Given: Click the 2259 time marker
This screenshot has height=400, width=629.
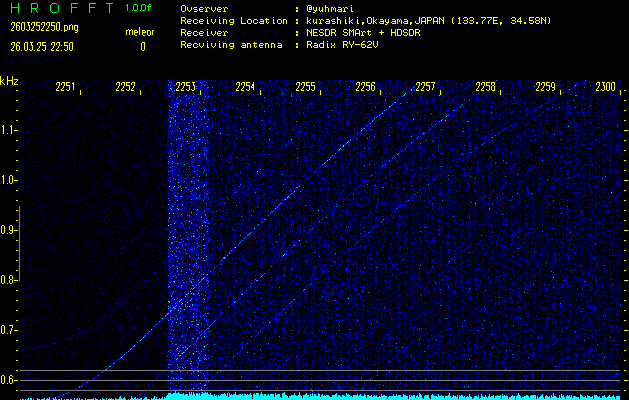Looking at the screenshot, I should pyautogui.click(x=546, y=88).
